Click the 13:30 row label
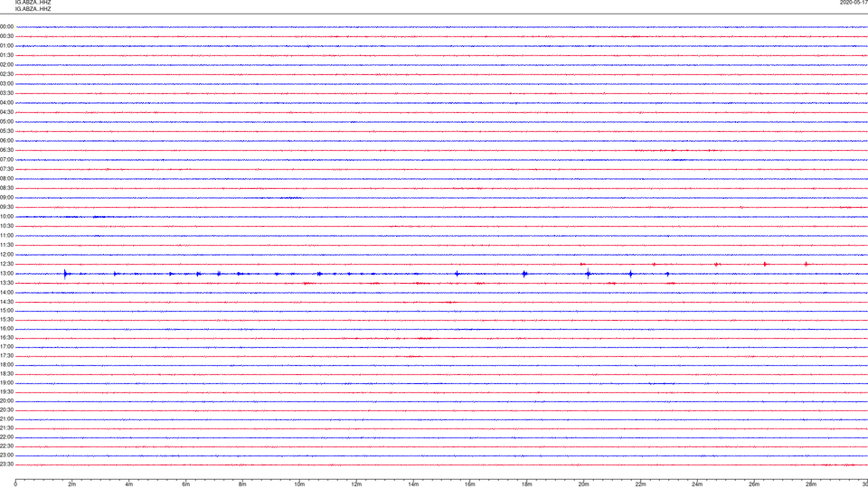Screen dimensions: 868x488 pyautogui.click(x=6, y=283)
